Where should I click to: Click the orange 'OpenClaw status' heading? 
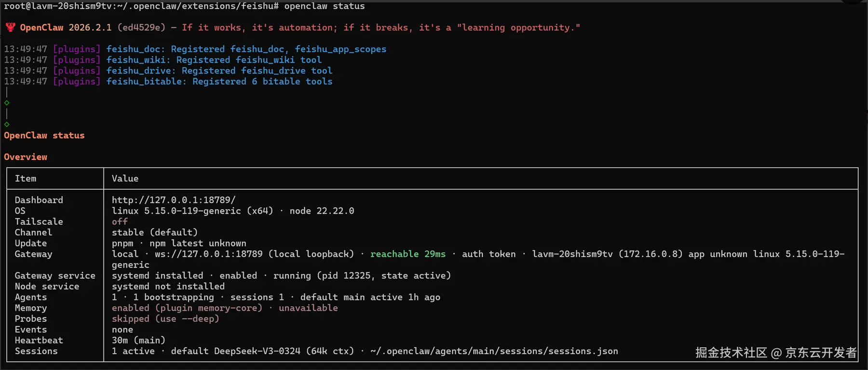tap(44, 136)
